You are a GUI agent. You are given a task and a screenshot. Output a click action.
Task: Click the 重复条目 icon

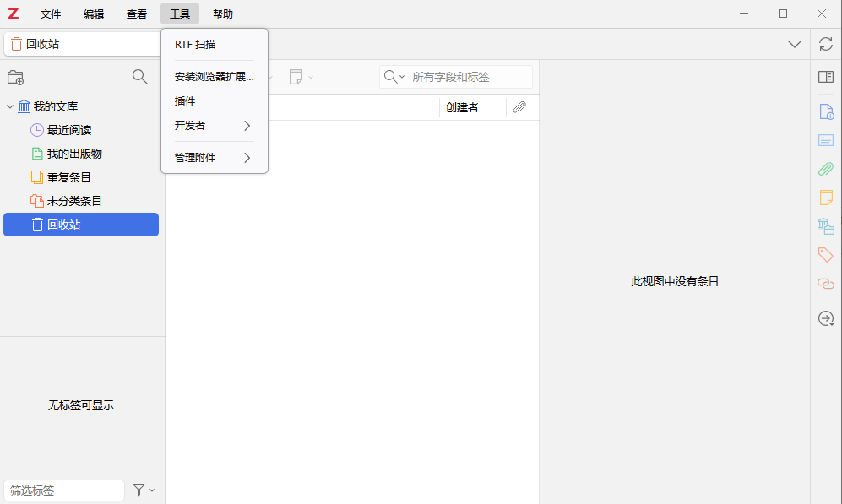tap(37, 177)
